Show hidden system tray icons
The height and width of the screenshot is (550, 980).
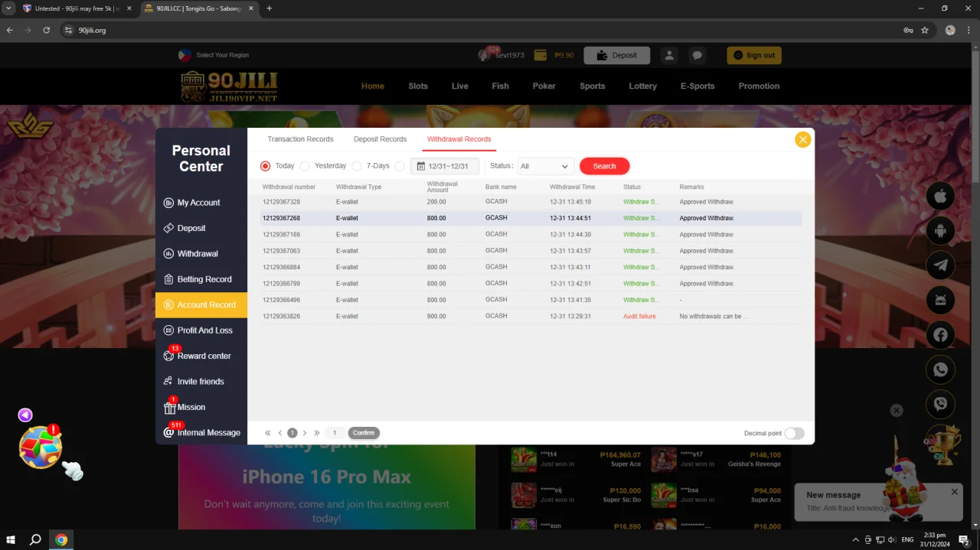tap(856, 539)
